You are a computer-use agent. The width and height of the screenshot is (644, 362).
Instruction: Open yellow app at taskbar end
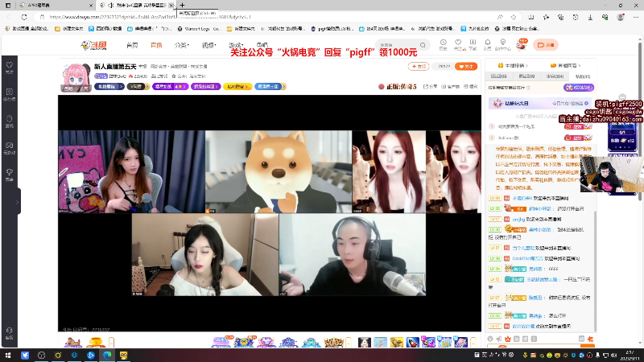(124, 355)
